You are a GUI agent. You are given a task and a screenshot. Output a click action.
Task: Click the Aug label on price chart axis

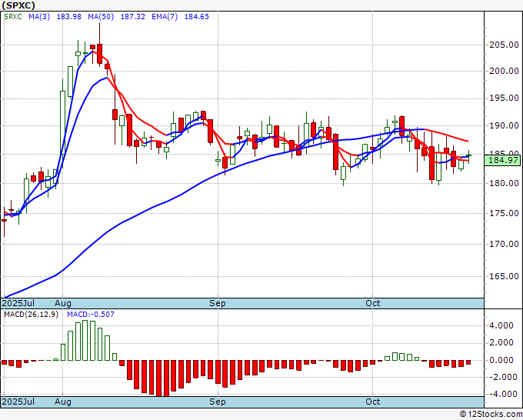pos(63,303)
